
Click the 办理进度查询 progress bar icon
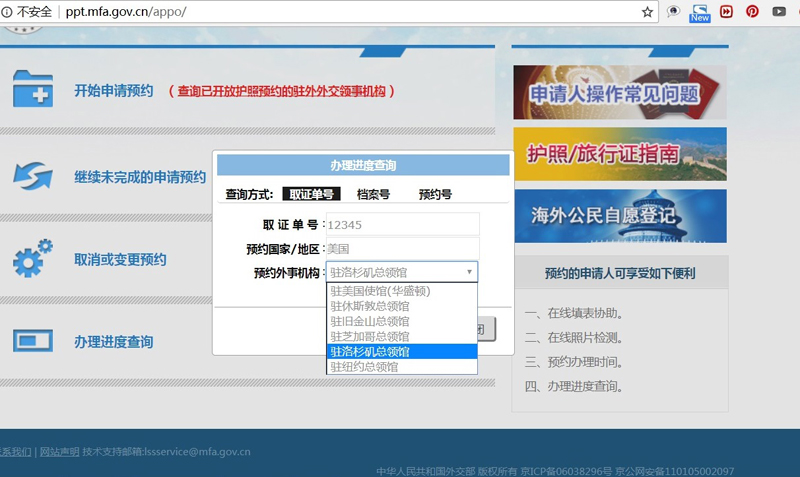(x=33, y=340)
